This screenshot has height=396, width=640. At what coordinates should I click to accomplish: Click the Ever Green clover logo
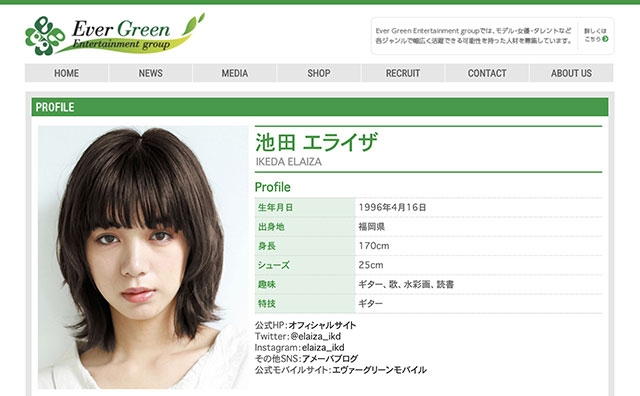click(x=44, y=36)
